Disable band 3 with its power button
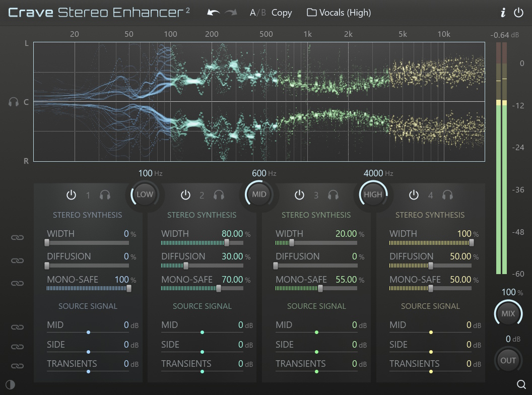Screen dimensions: 532x395 [x=300, y=195]
